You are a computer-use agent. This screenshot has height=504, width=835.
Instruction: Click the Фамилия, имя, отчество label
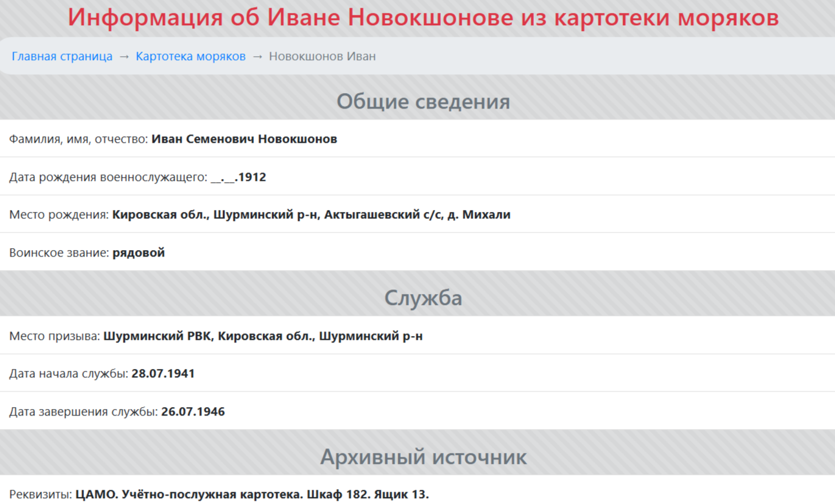point(78,139)
